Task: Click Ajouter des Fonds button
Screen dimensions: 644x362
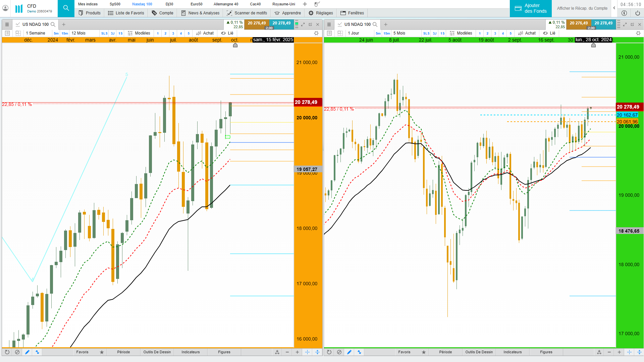Action: click(531, 8)
